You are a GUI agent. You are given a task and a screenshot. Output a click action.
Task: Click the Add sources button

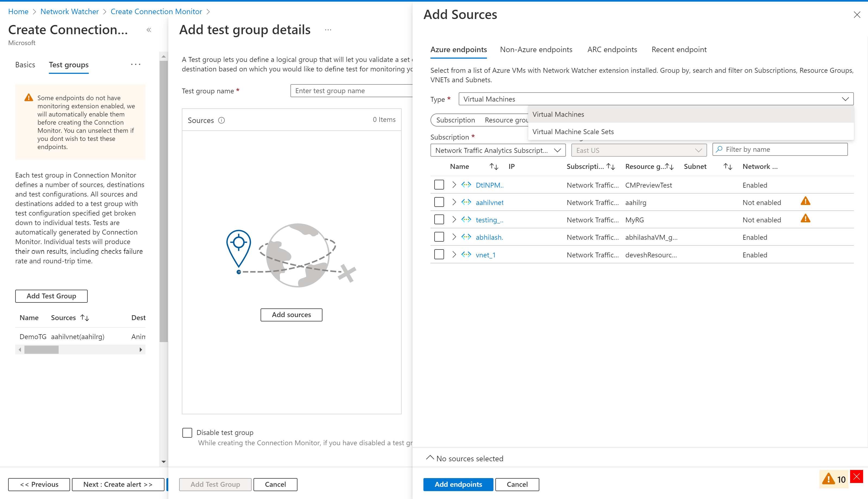point(292,314)
